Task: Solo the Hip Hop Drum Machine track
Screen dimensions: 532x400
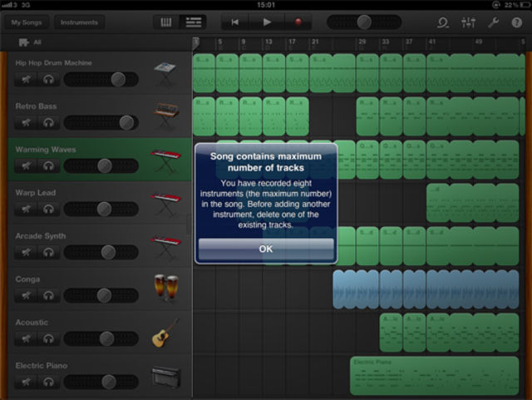Action: click(48, 80)
